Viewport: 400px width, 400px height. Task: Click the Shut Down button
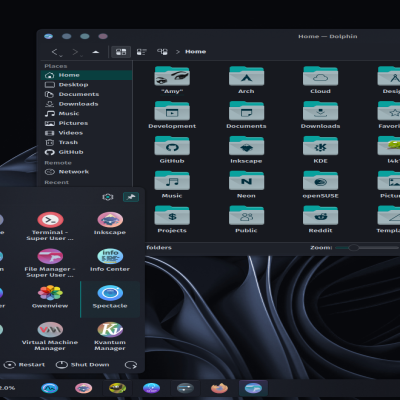83,365
